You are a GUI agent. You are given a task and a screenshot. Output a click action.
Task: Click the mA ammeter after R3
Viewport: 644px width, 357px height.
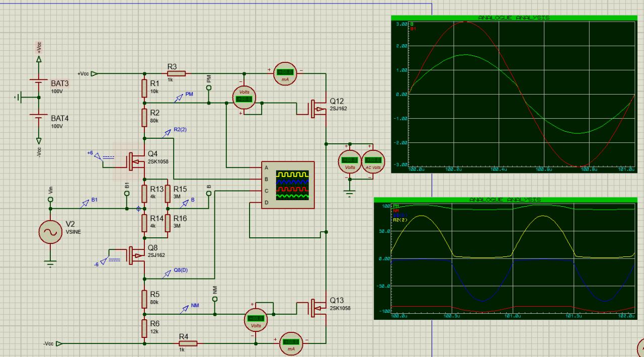click(x=284, y=73)
